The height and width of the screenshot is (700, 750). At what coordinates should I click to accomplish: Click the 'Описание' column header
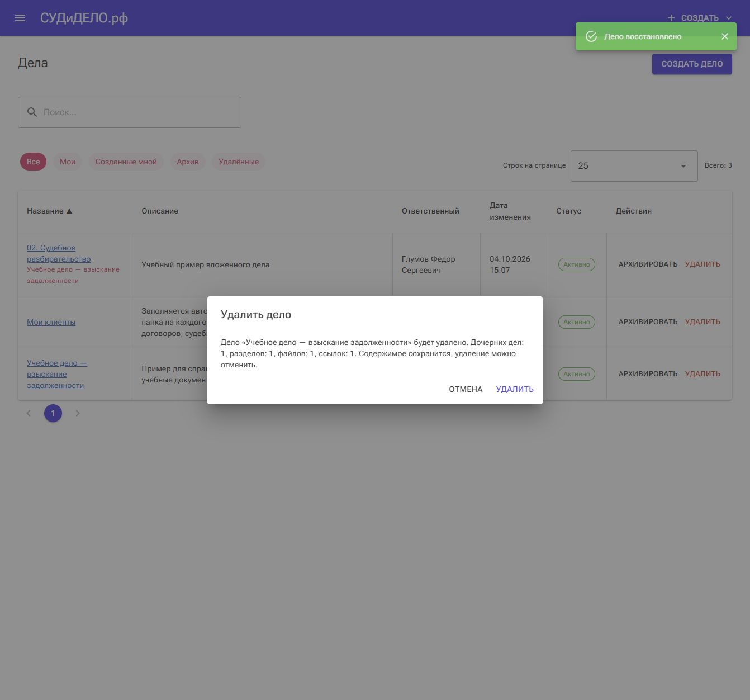[x=160, y=211]
